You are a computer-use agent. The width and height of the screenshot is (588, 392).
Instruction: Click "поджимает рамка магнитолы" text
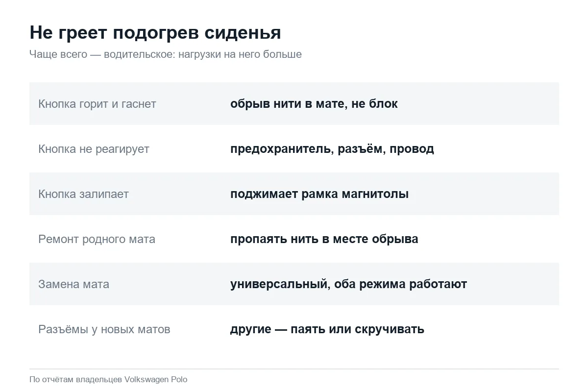[319, 194]
